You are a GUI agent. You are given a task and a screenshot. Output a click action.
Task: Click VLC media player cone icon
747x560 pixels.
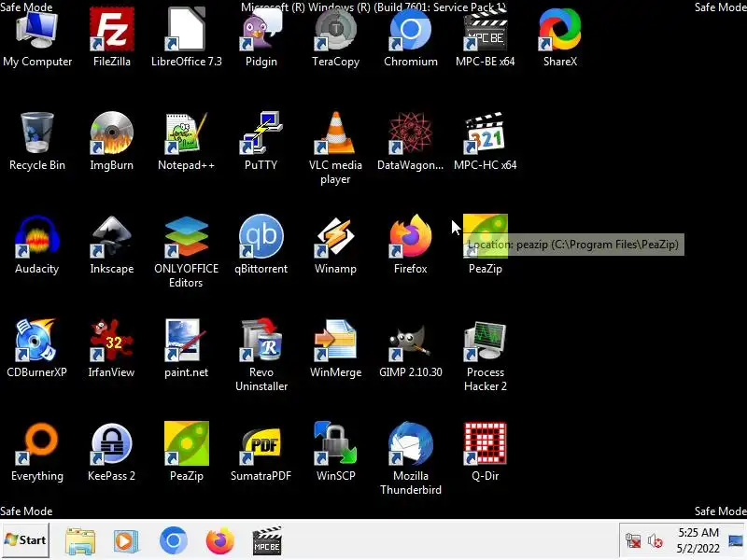[336, 133]
